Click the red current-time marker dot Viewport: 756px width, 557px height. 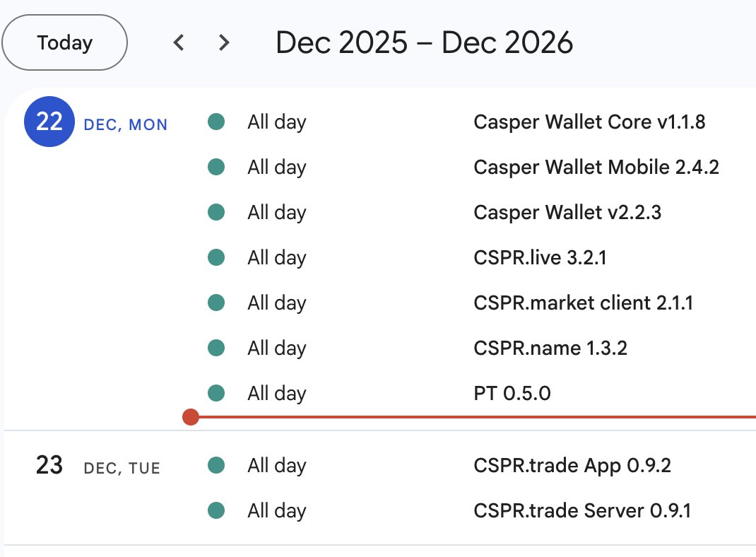coord(191,417)
